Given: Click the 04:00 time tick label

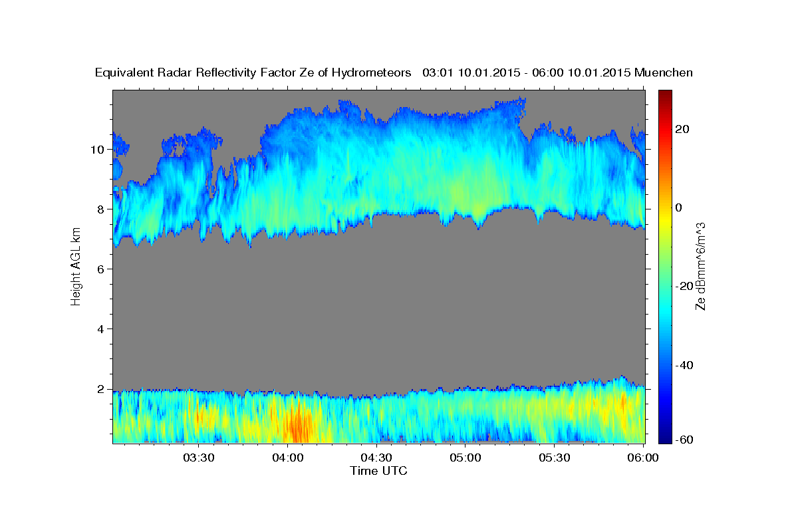Looking at the screenshot, I should tap(287, 458).
